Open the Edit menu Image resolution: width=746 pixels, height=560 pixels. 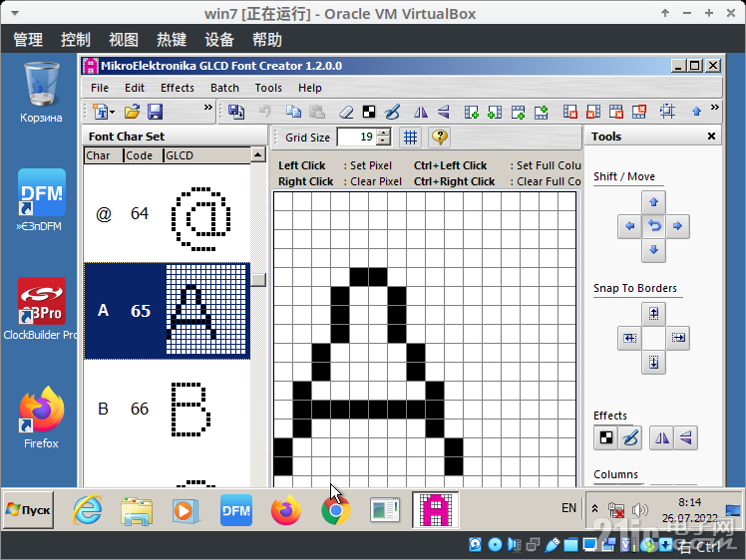(x=135, y=88)
